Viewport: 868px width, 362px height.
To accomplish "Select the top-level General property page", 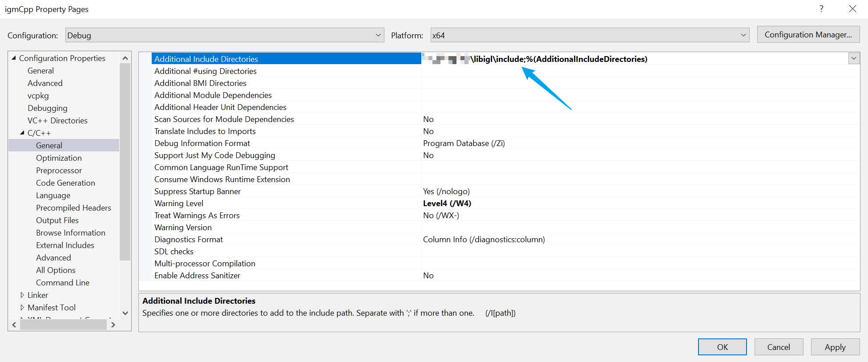I will (x=40, y=70).
